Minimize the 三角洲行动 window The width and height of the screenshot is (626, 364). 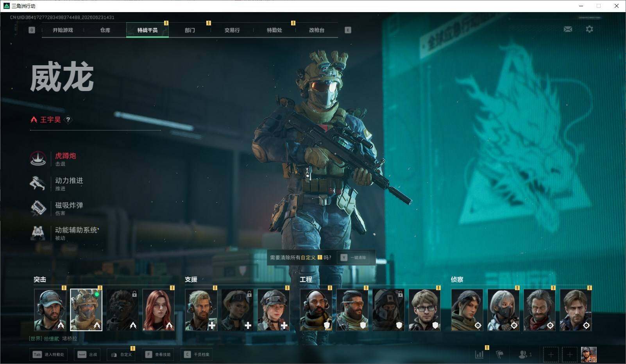tap(581, 6)
